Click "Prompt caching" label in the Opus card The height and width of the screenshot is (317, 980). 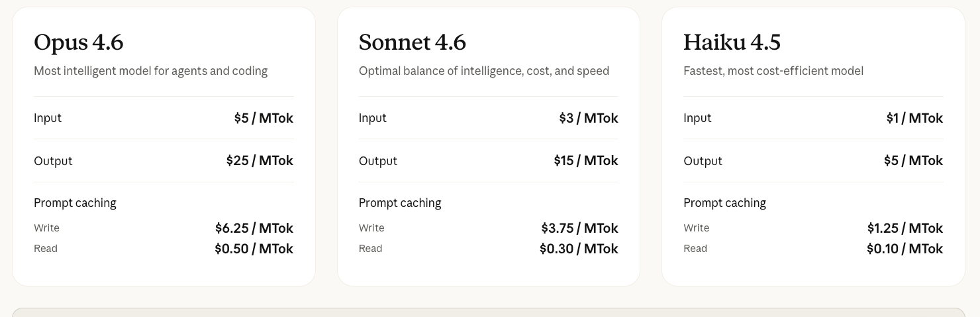coord(75,203)
